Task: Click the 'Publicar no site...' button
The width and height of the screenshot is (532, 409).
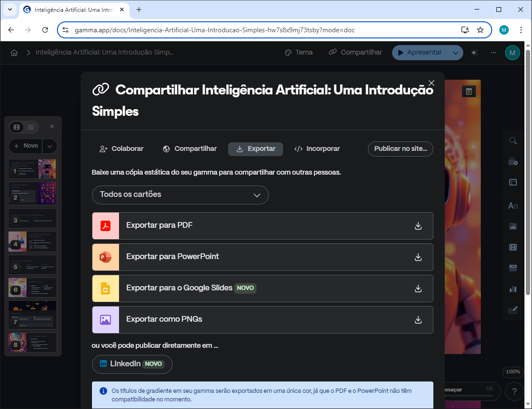Action: (x=400, y=149)
